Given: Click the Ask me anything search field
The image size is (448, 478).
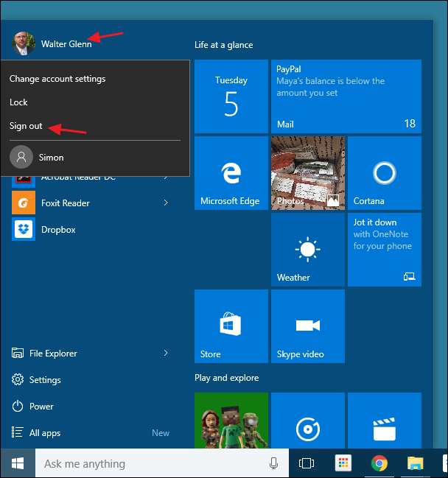Looking at the screenshot, I should pos(147,464).
